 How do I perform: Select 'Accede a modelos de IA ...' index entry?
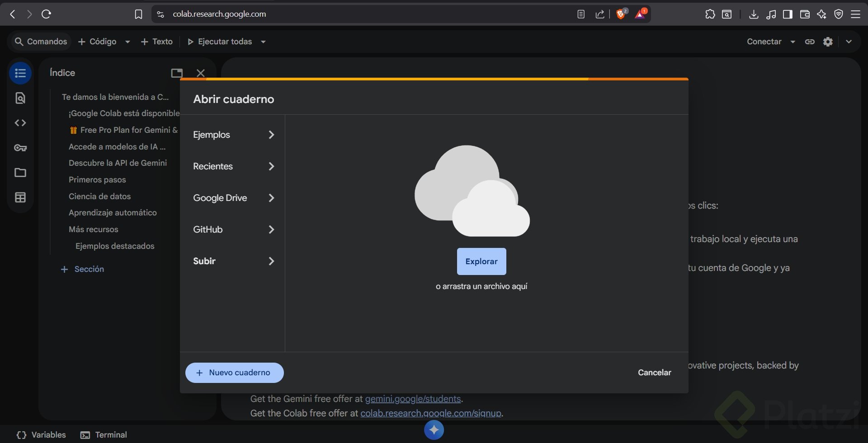tap(117, 147)
